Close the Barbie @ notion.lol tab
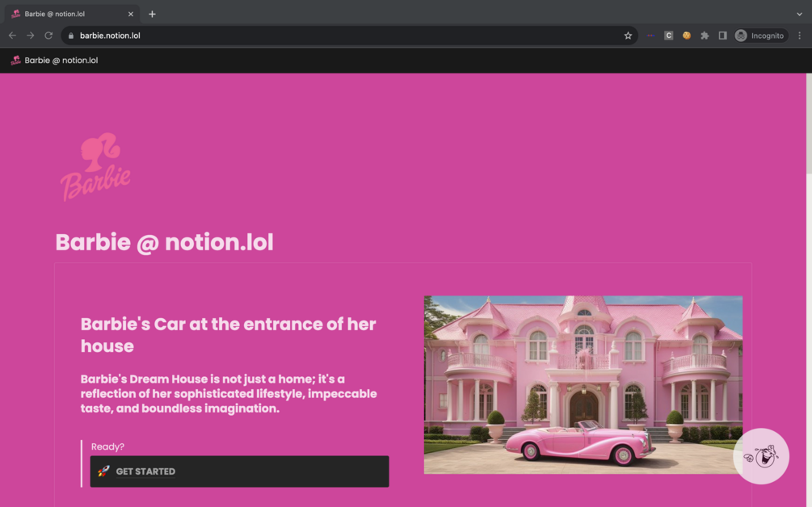 click(131, 14)
